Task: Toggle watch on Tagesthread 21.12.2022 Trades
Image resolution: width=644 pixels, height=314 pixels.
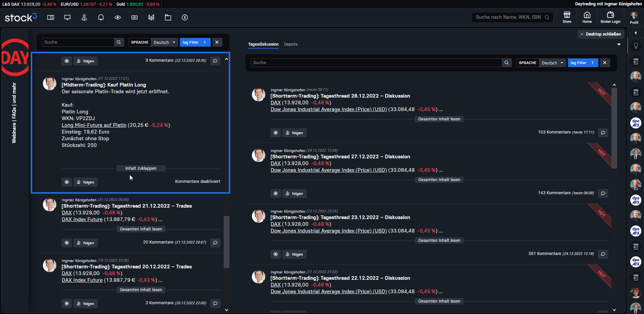Action: 67,243
